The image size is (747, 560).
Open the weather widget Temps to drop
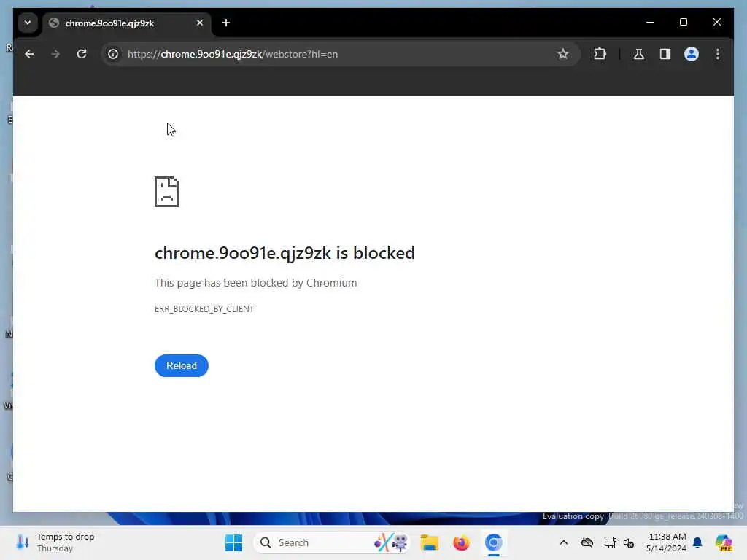55,542
